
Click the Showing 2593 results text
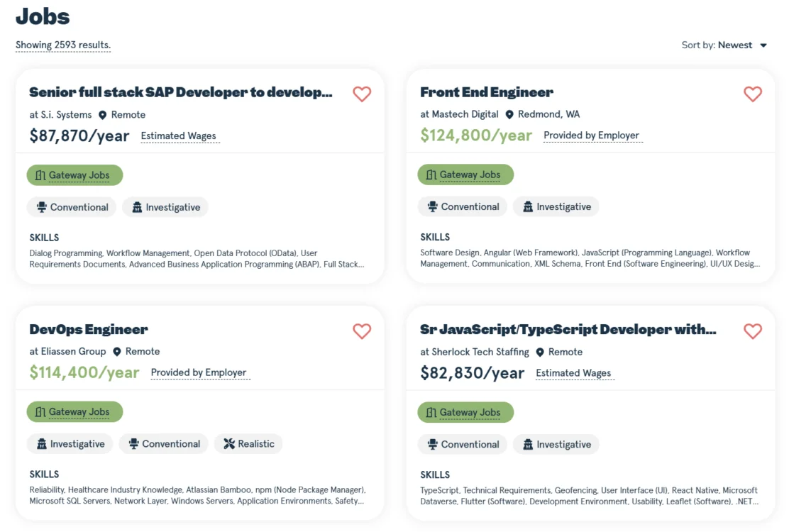63,45
